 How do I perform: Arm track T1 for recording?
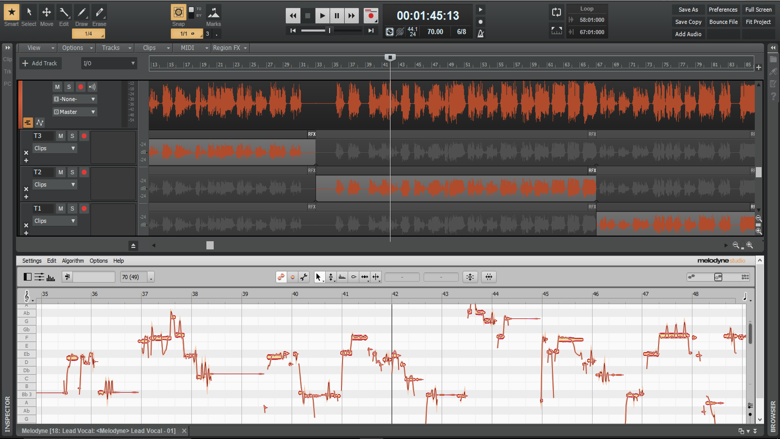coord(84,208)
